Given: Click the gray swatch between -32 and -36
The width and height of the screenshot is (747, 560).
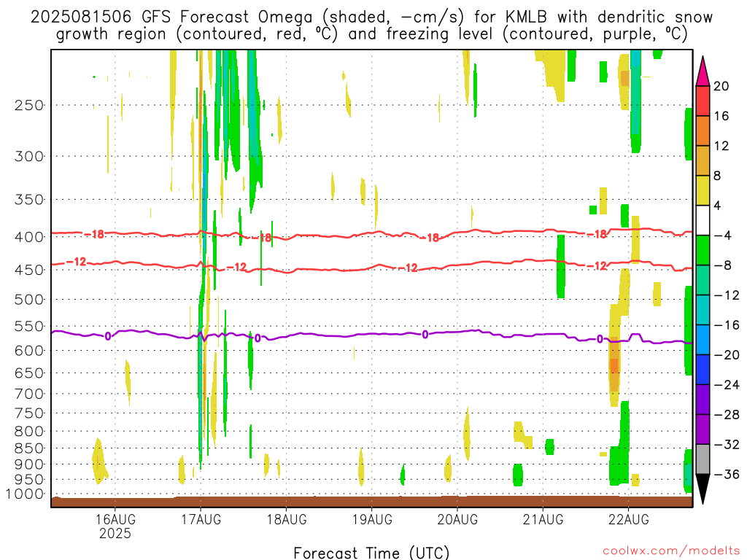Looking at the screenshot, I should (x=703, y=459).
